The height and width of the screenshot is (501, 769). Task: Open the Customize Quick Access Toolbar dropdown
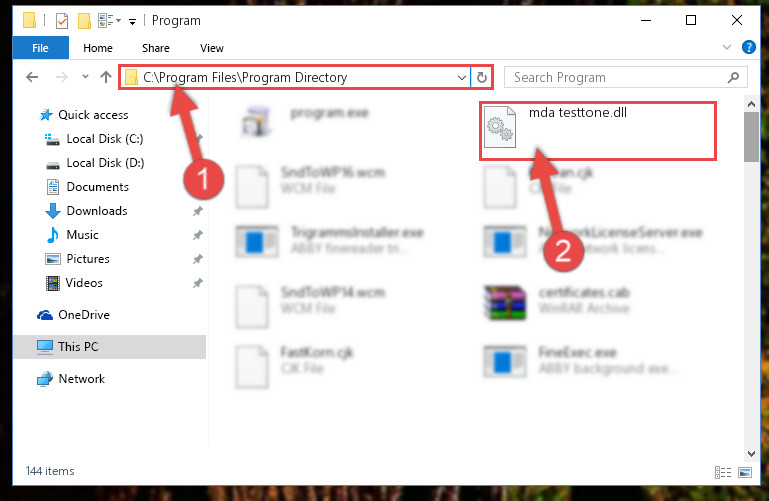coord(132,22)
